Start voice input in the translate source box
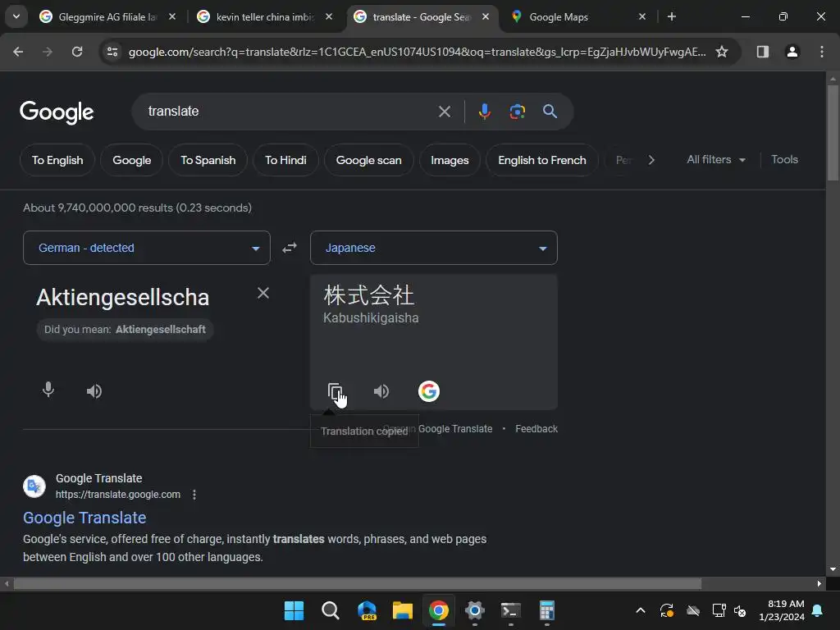The image size is (840, 630). click(x=48, y=390)
